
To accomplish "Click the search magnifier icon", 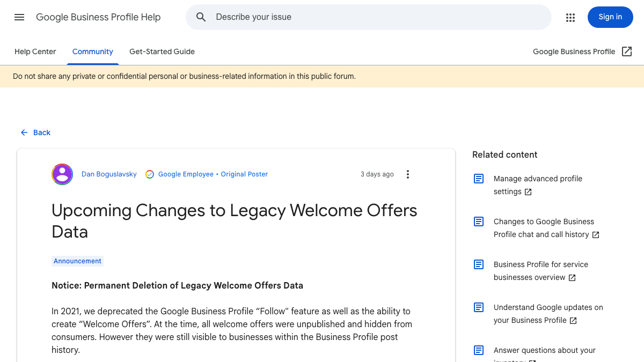I will click(201, 17).
